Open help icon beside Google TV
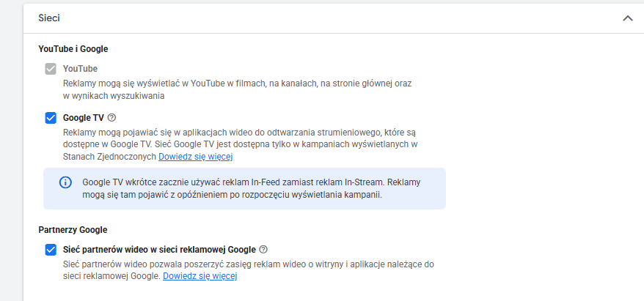Image resolution: width=644 pixels, height=301 pixels. click(112, 118)
